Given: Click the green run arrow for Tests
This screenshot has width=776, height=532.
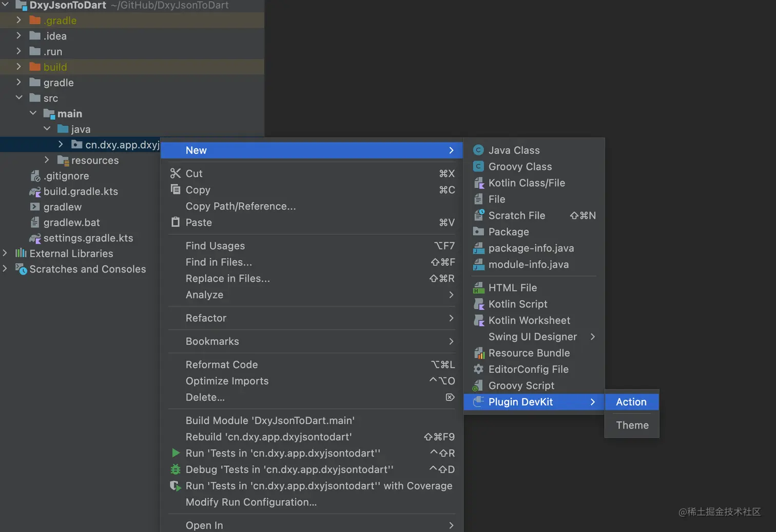Looking at the screenshot, I should tap(175, 453).
